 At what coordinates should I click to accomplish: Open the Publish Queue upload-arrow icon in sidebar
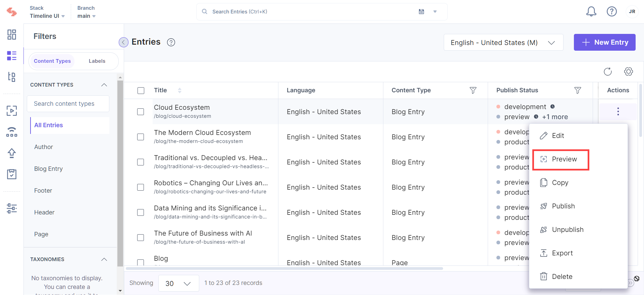(12, 153)
